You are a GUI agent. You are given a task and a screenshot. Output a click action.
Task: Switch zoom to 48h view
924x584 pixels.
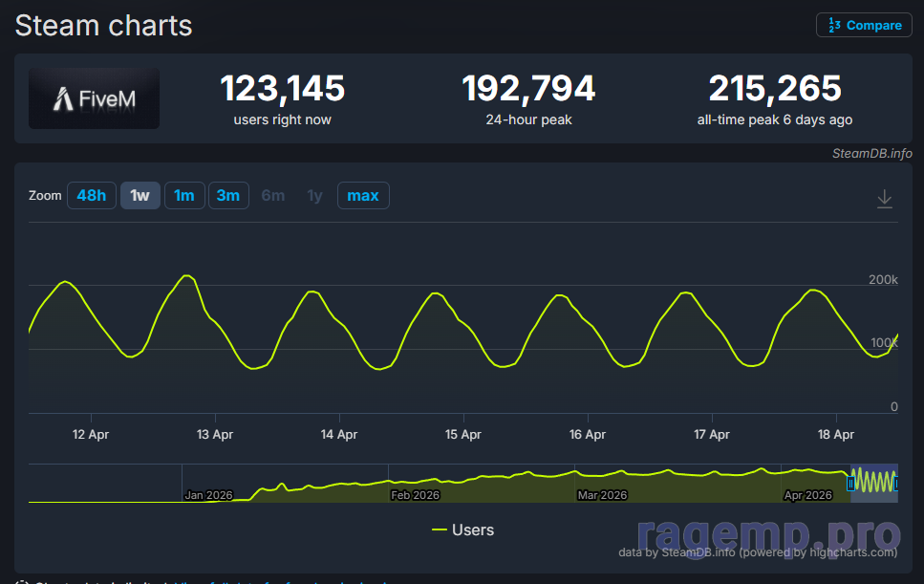click(x=91, y=195)
